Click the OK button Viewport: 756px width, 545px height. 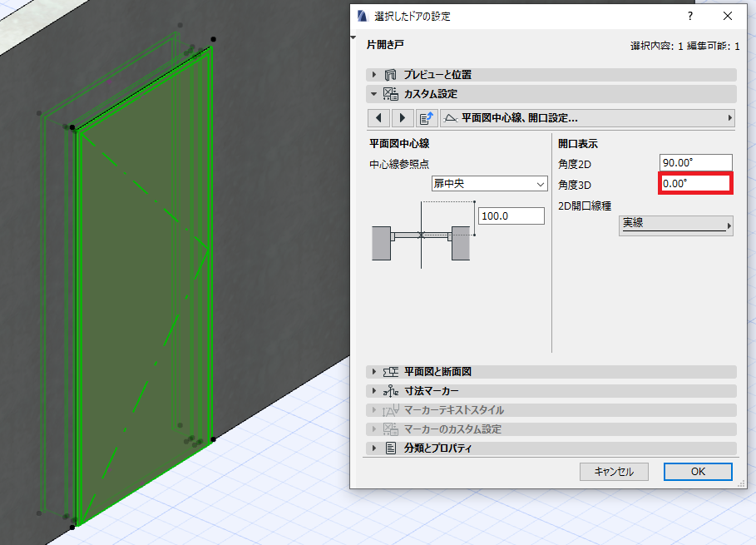[x=698, y=471]
